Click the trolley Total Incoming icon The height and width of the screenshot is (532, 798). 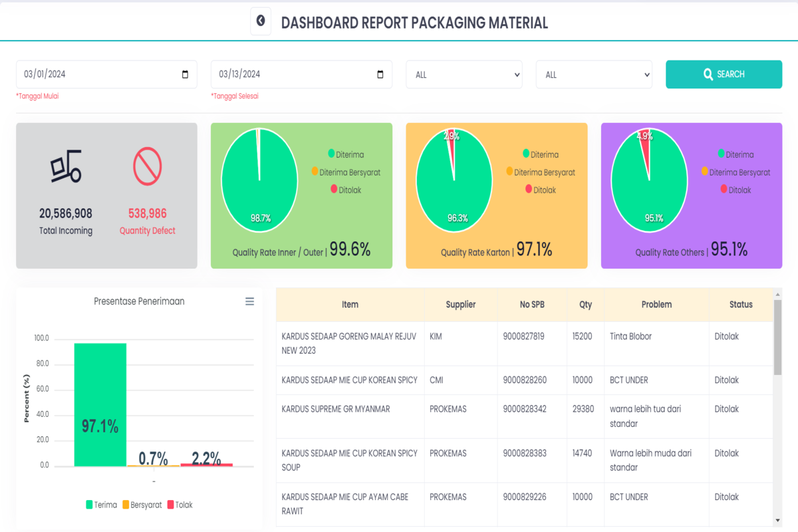tap(66, 166)
